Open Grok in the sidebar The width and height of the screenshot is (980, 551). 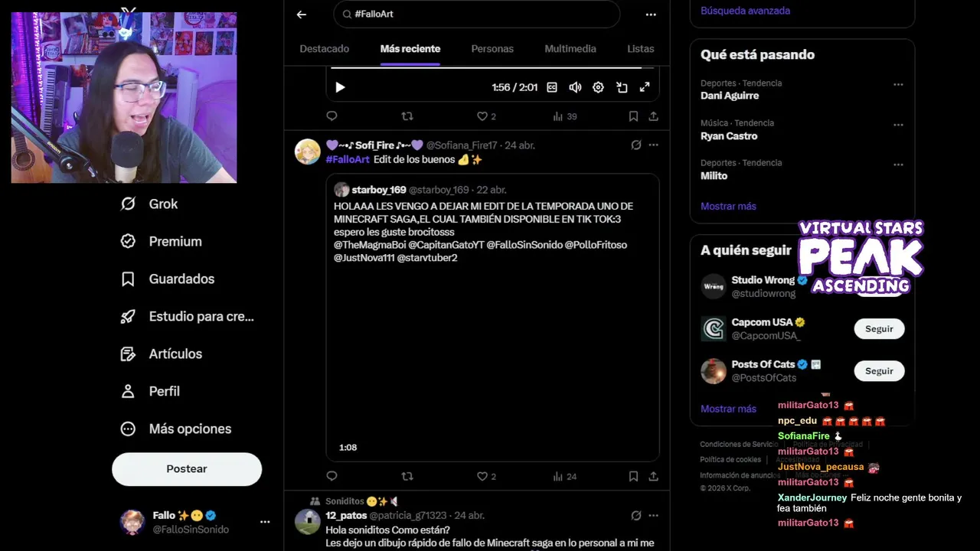pos(149,204)
